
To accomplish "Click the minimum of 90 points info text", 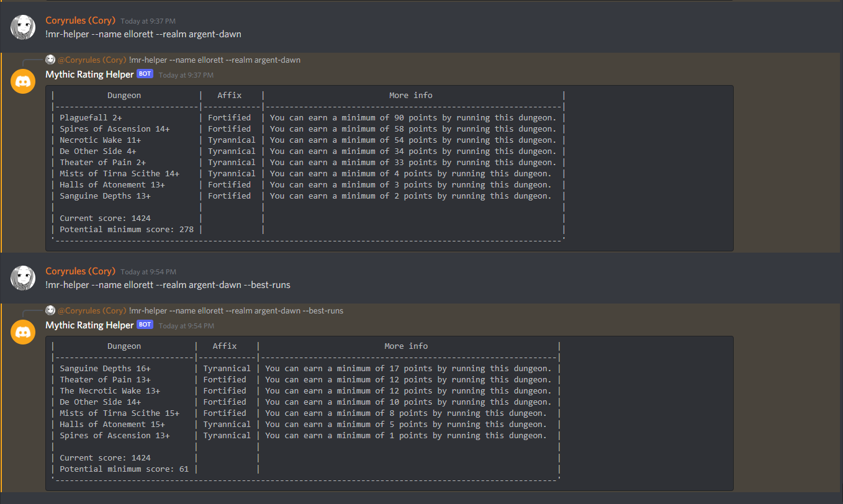I will pyautogui.click(x=413, y=117).
